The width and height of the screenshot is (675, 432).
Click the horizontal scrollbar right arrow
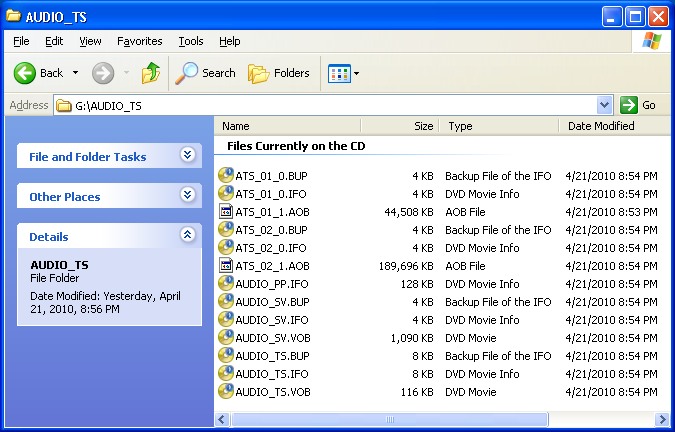660,420
